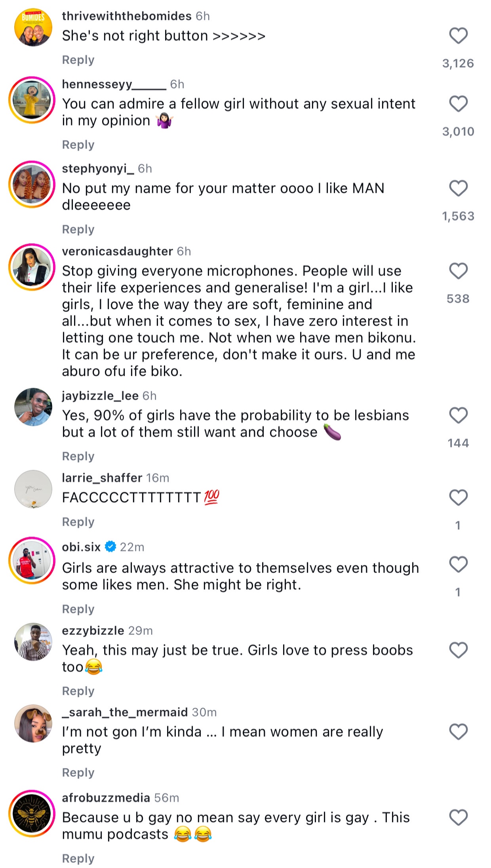Reply to afrobuzzmedia's comment

click(78, 858)
